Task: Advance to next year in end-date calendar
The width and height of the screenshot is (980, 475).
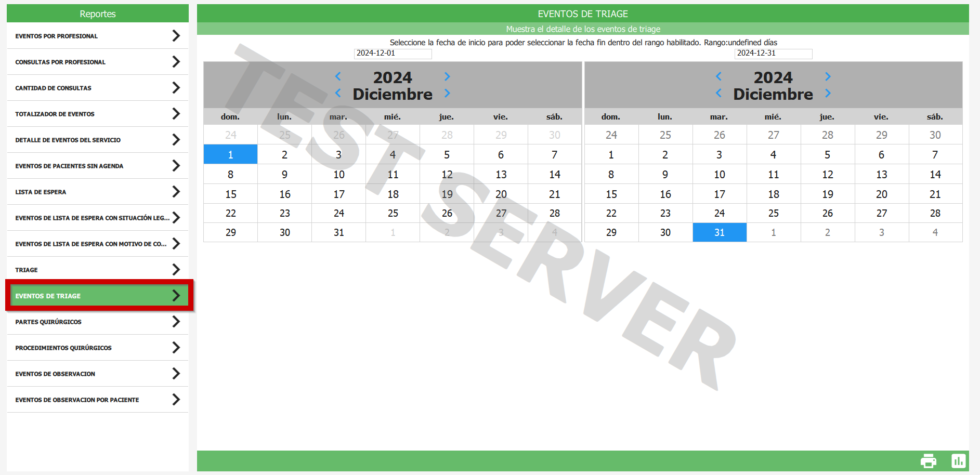Action: coord(828,76)
